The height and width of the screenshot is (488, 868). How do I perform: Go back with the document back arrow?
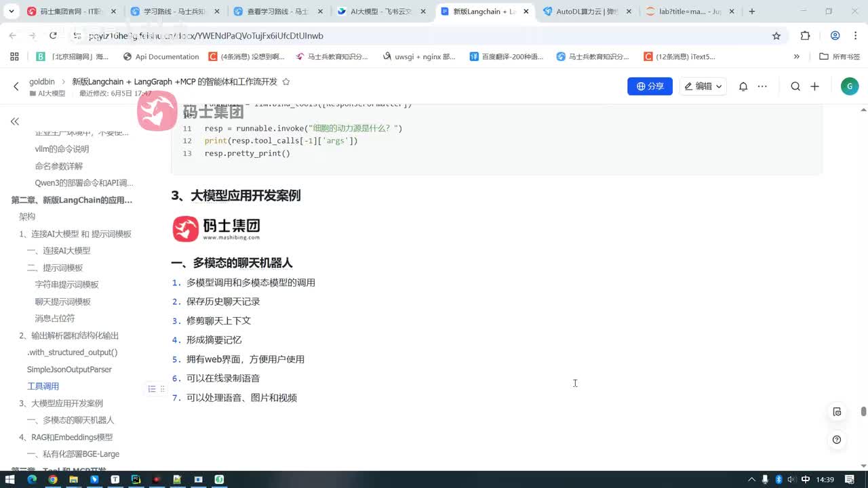coord(16,87)
